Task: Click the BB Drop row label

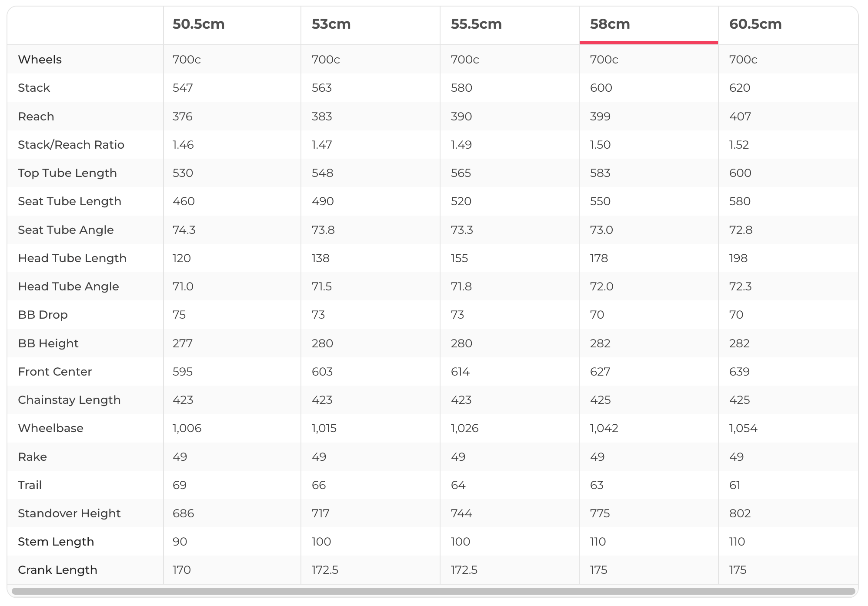Action: click(43, 315)
